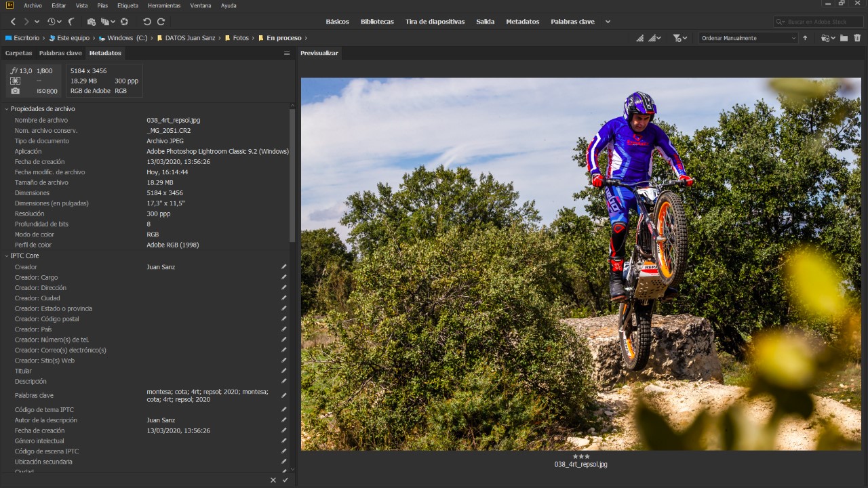The height and width of the screenshot is (488, 868).
Task: Click the get photos from camera icon
Action: click(92, 22)
